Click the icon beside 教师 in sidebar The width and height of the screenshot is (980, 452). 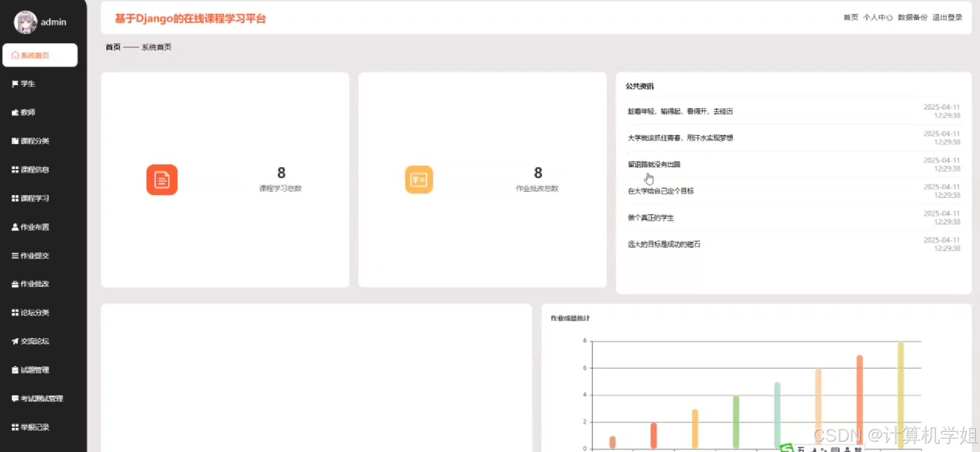point(15,112)
